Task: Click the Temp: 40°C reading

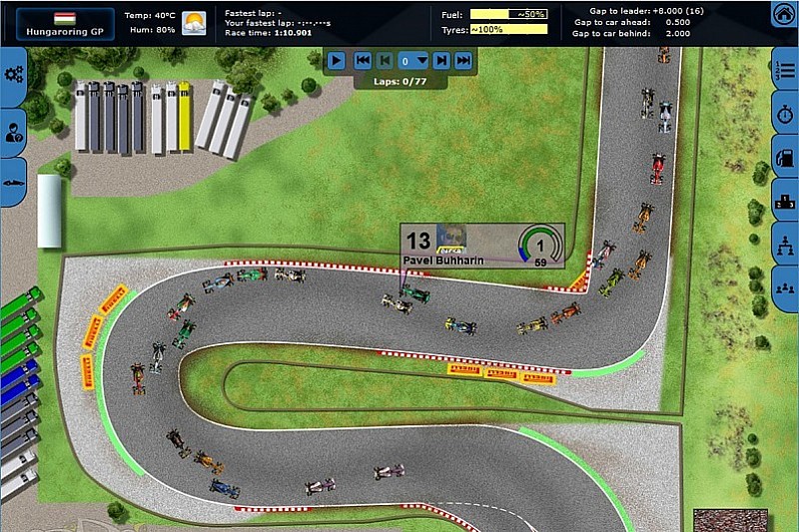Action: pos(149,15)
